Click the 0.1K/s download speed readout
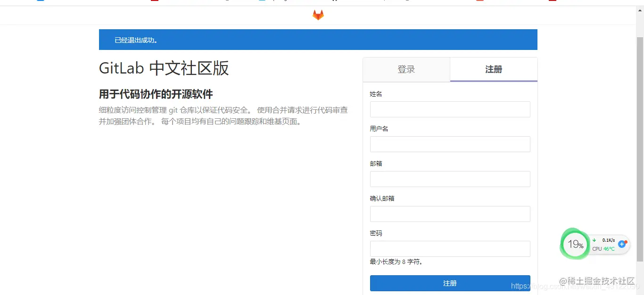 pos(608,240)
